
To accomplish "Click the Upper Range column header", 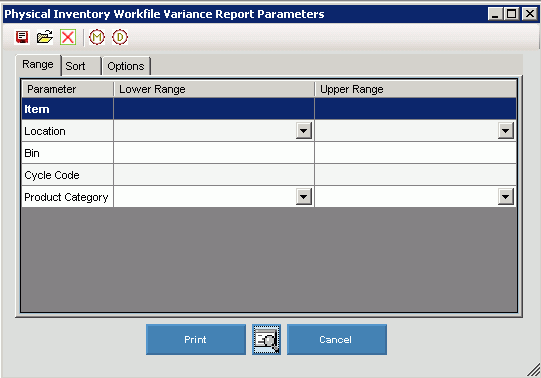I will point(416,89).
